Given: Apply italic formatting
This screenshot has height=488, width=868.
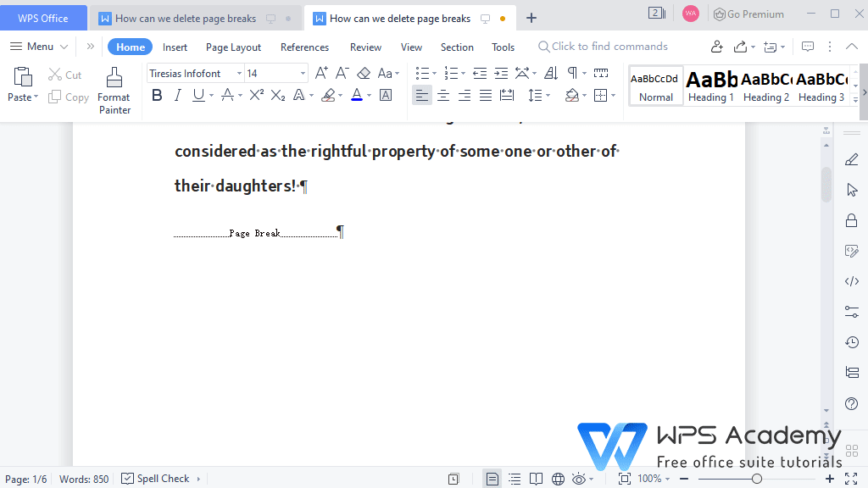Looking at the screenshot, I should [177, 96].
